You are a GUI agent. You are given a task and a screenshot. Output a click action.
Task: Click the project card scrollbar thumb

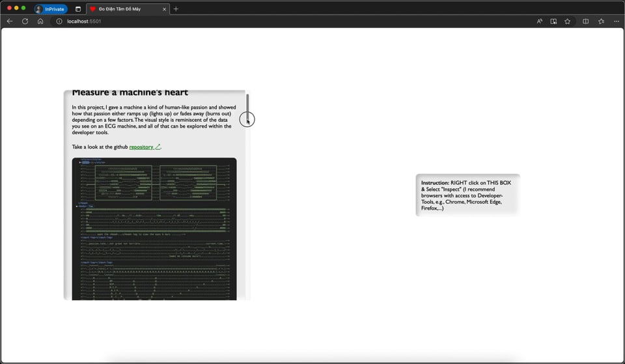point(247,109)
